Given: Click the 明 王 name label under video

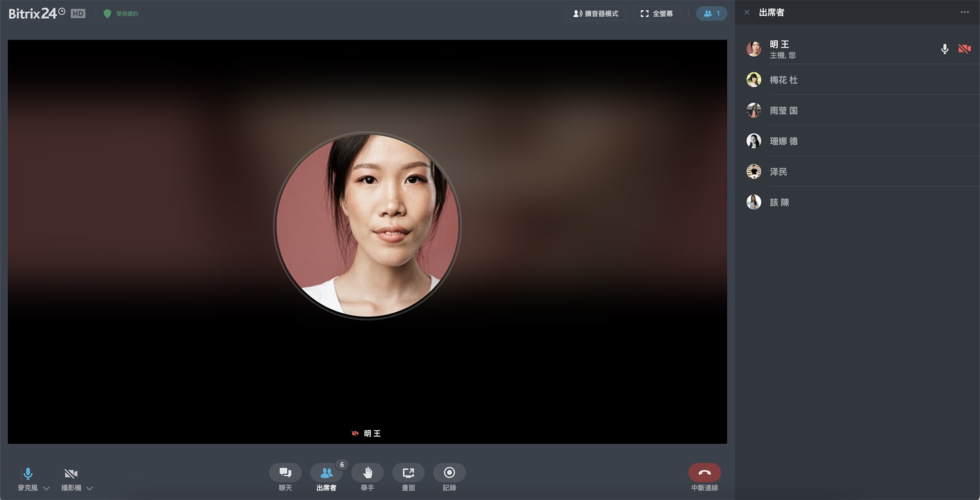Looking at the screenshot, I should coord(372,433).
